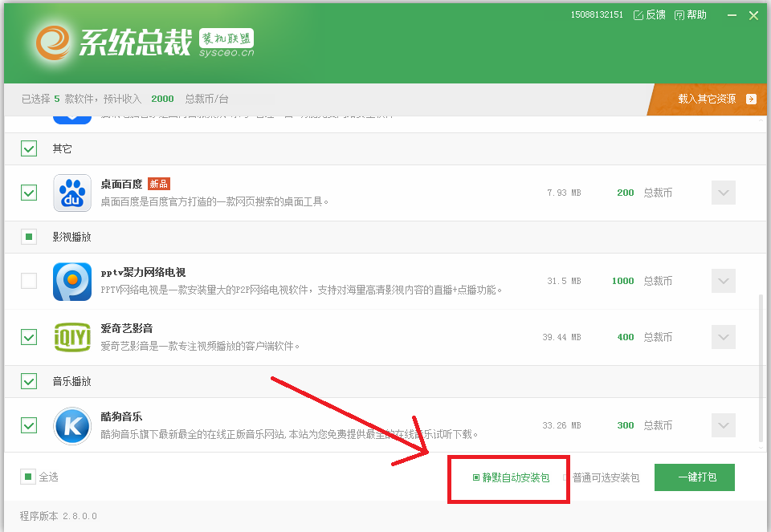771x532 pixels.
Task: Open 载入其它资源 orange button
Action: (x=707, y=99)
